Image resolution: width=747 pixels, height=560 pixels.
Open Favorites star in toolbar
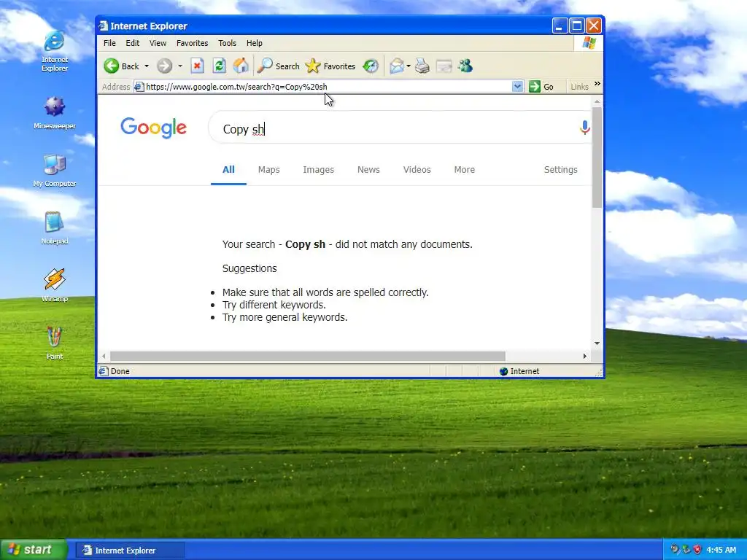click(330, 66)
